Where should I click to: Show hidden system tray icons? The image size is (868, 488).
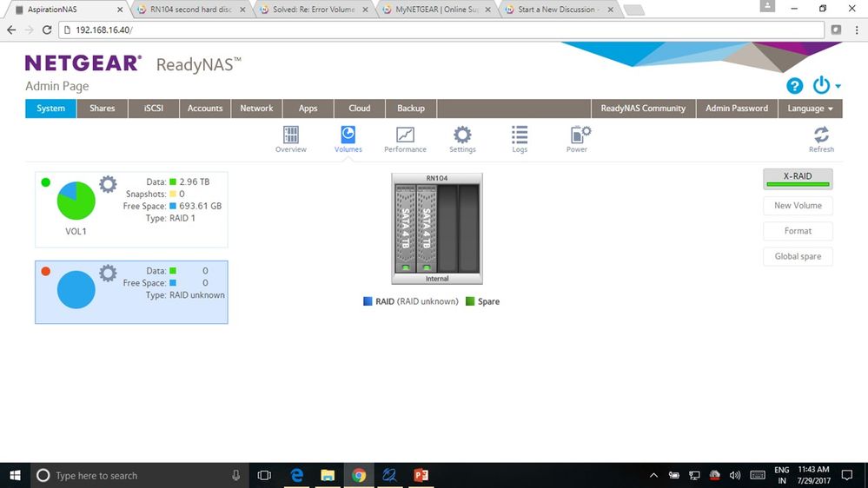point(653,475)
